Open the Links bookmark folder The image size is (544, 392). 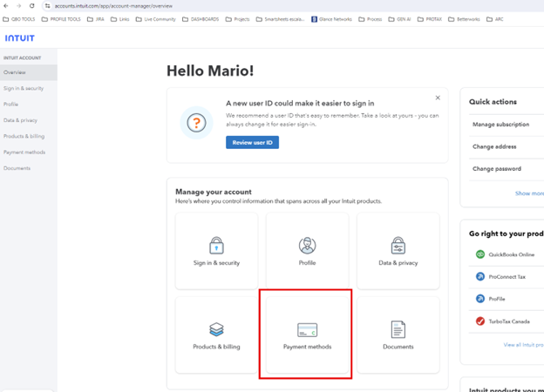pyautogui.click(x=120, y=19)
